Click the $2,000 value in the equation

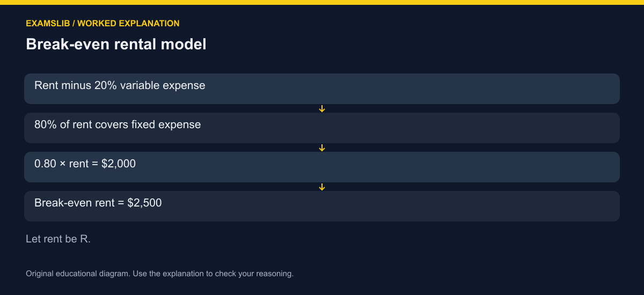point(119,164)
